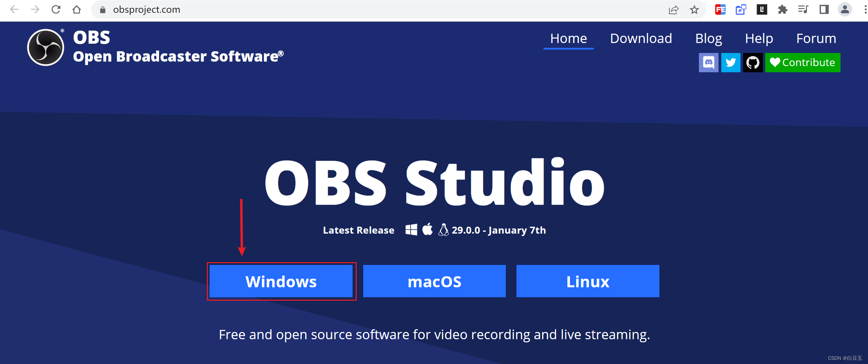Click the OBS circular logo
This screenshot has width=868, height=364.
[46, 47]
